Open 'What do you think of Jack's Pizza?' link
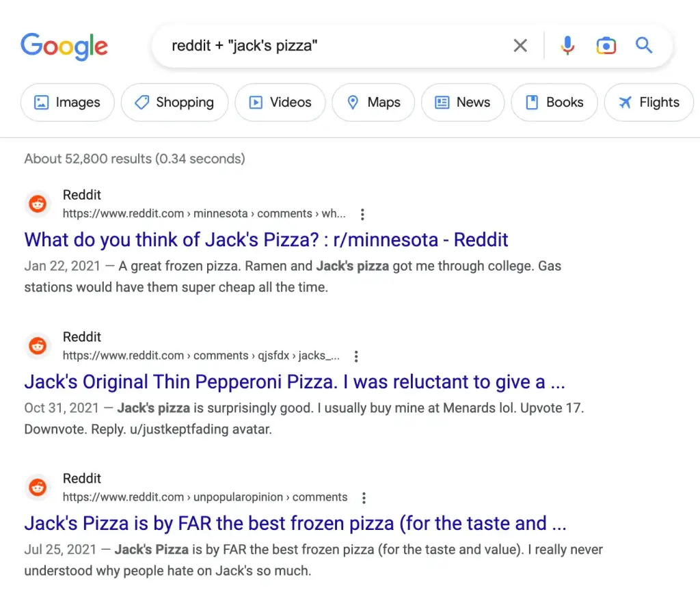 tap(266, 240)
